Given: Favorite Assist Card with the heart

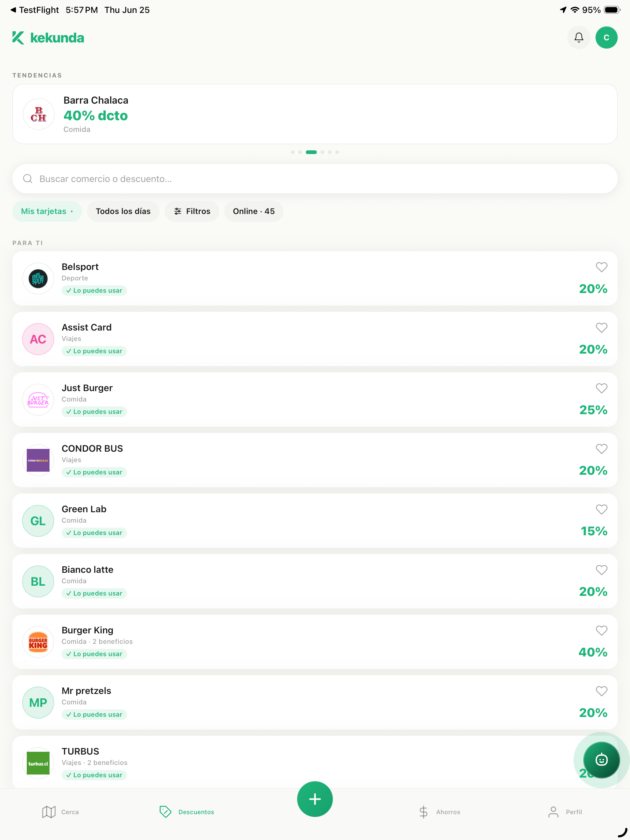Looking at the screenshot, I should pos(601,328).
